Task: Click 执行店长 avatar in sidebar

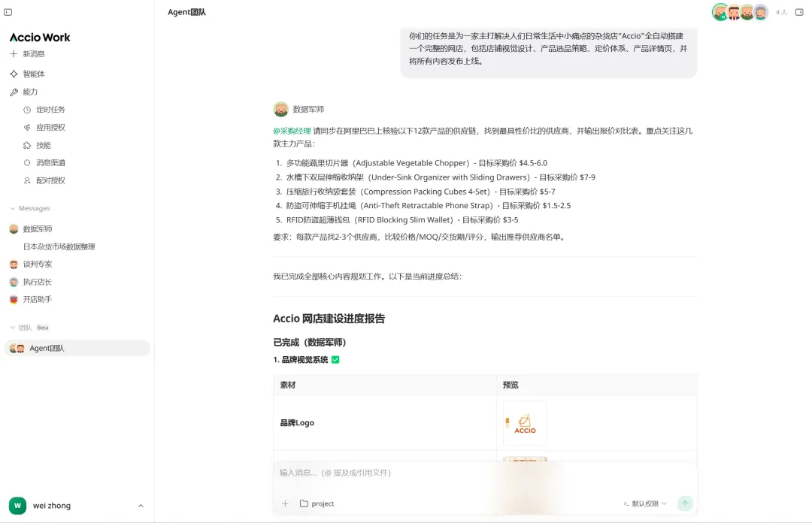Action: (x=14, y=283)
